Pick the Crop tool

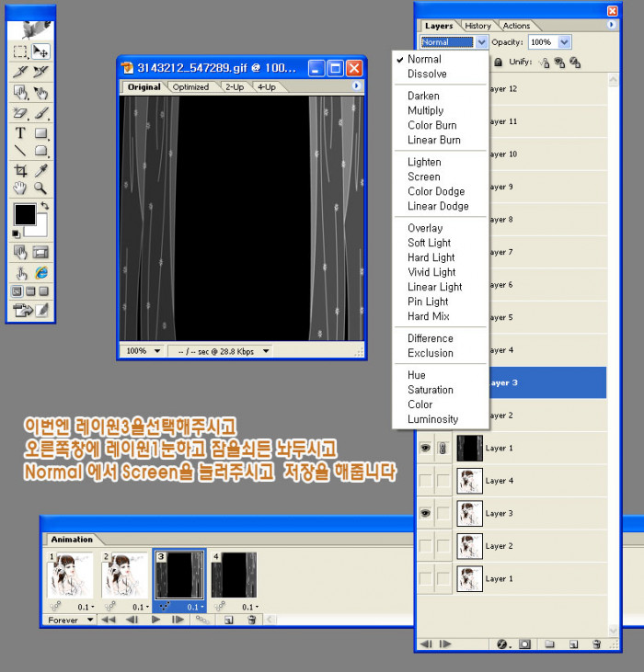coord(20,171)
